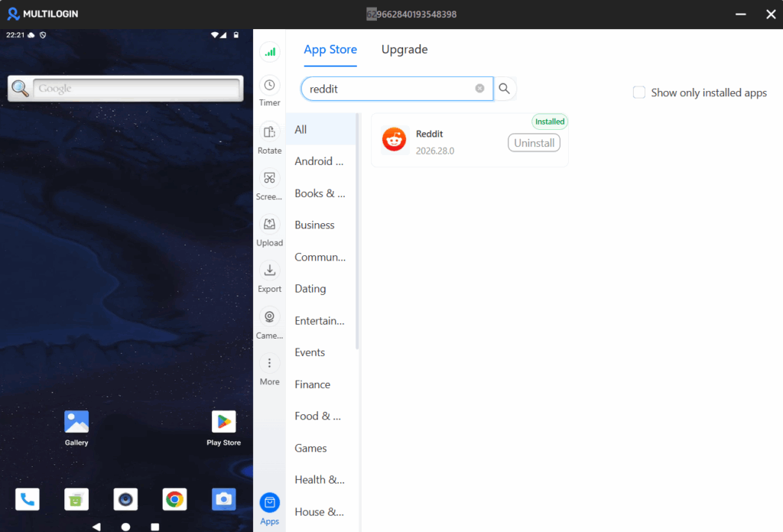Click the Multilogin logo
This screenshot has height=532, width=783.
click(x=43, y=14)
